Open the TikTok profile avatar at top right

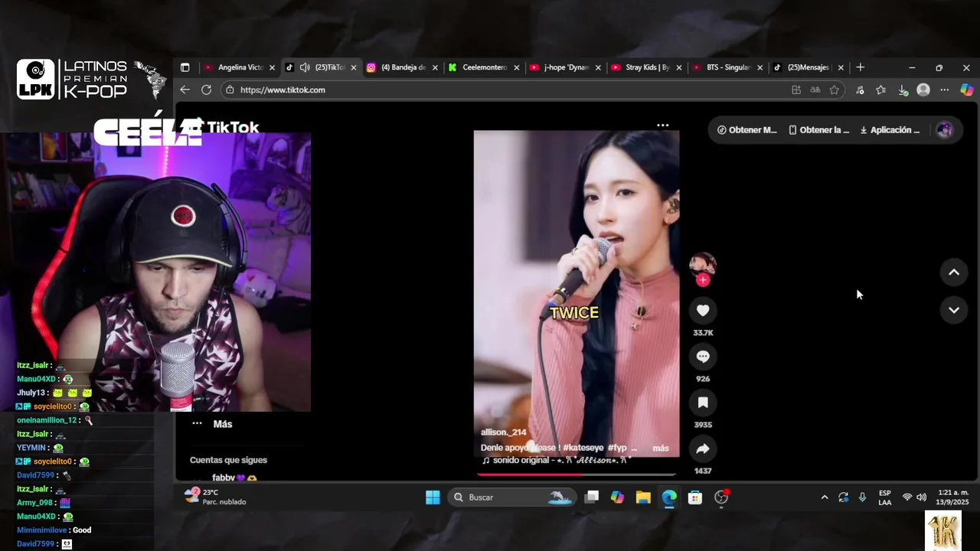[945, 130]
